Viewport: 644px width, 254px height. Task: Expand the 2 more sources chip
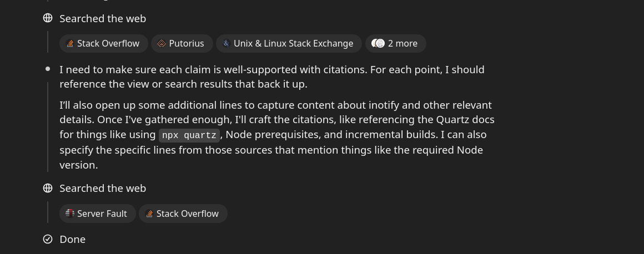[395, 43]
